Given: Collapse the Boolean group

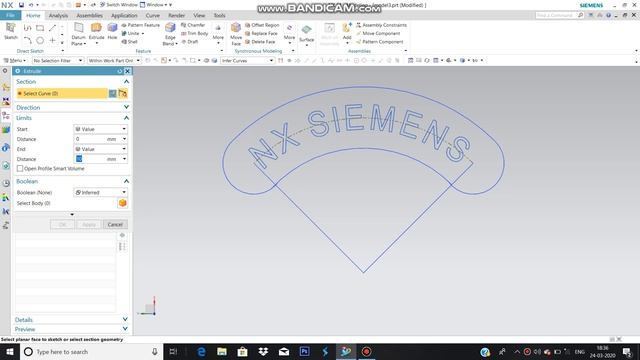Looking at the screenshot, I should click(x=126, y=181).
